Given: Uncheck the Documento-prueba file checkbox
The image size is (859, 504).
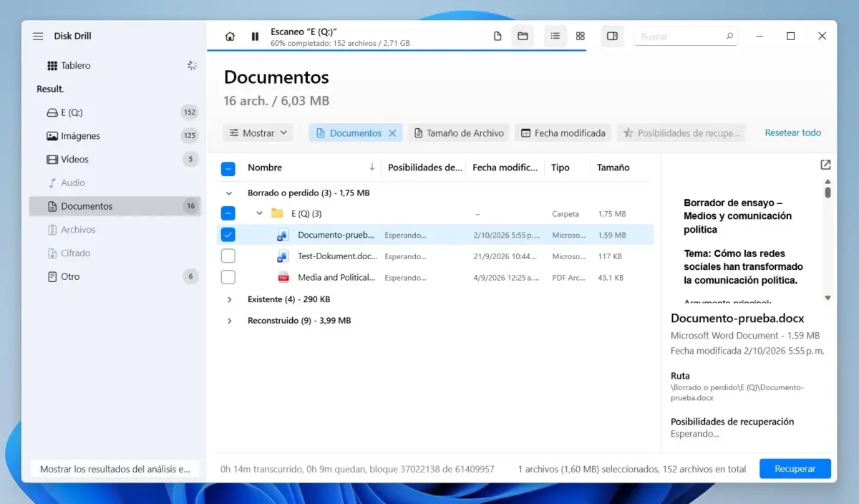Looking at the screenshot, I should 228,235.
